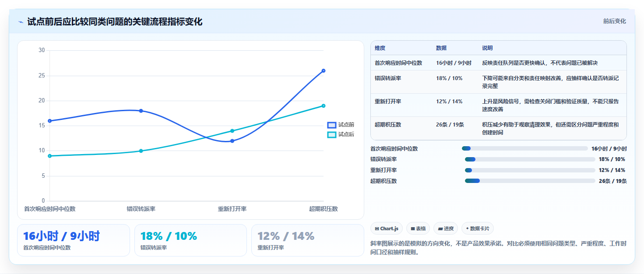Click progress value 12% / 14%

[x=612, y=170]
